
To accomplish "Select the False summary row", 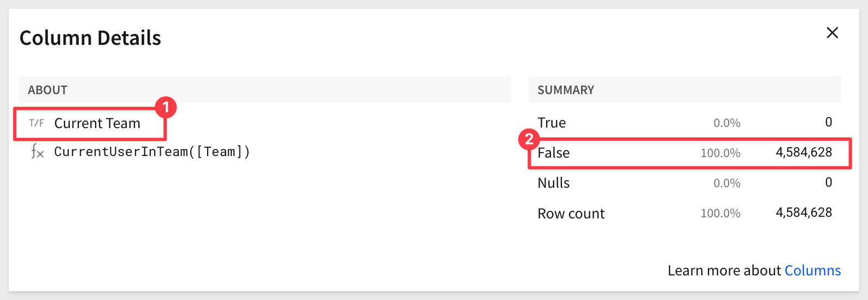I will (x=689, y=153).
